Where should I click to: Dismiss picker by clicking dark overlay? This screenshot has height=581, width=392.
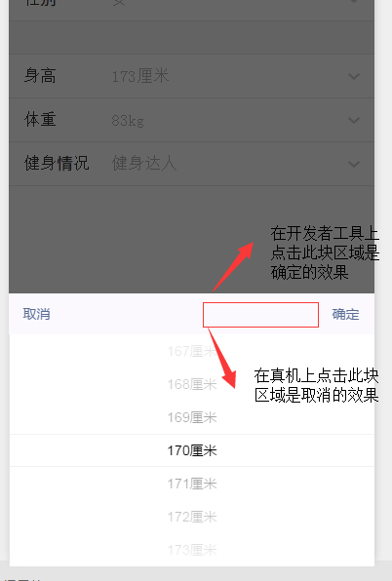(130, 239)
